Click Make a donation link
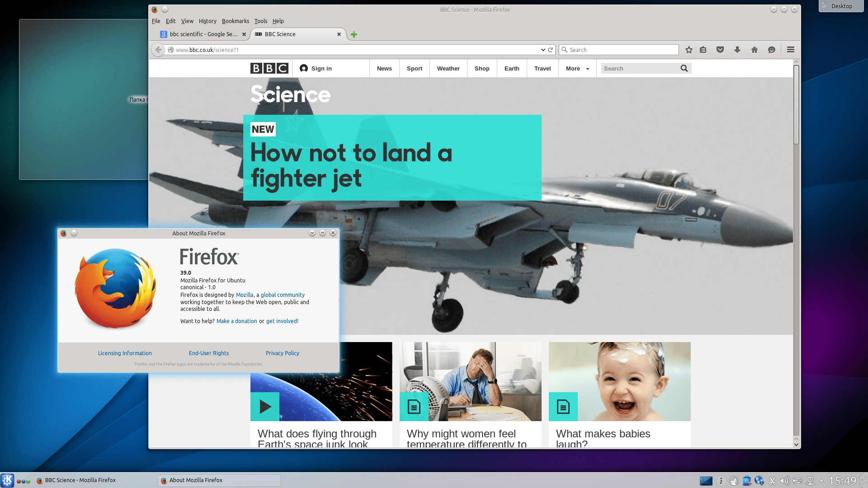The image size is (868, 488). point(237,321)
